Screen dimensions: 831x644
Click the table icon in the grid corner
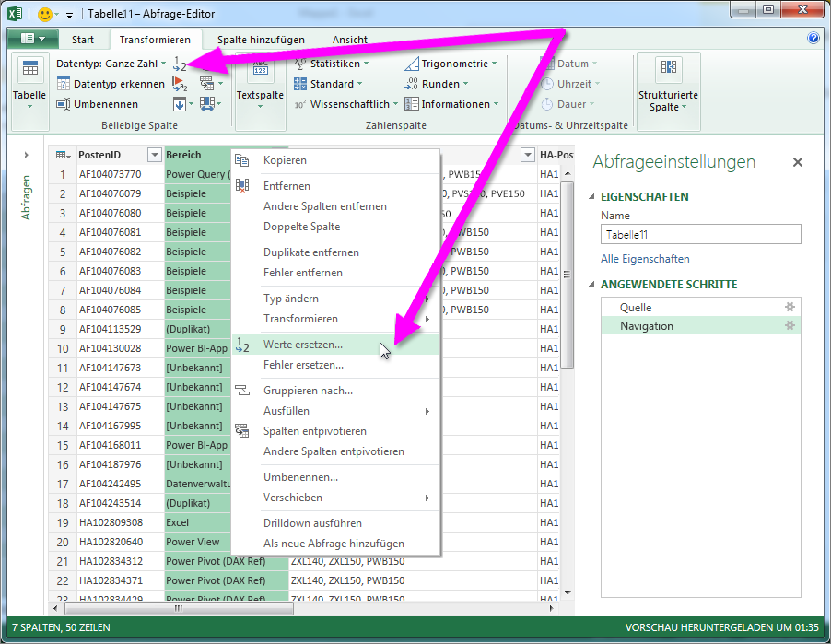point(63,156)
